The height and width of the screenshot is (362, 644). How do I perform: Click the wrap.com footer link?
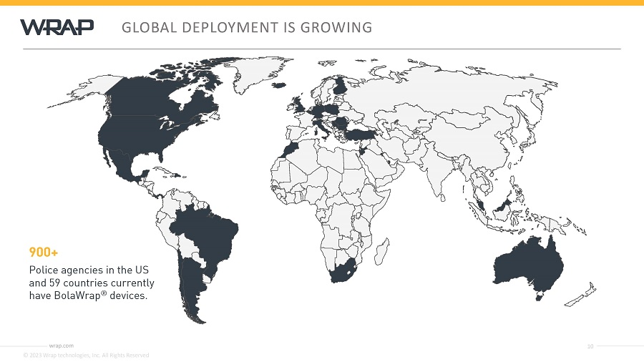(x=62, y=346)
